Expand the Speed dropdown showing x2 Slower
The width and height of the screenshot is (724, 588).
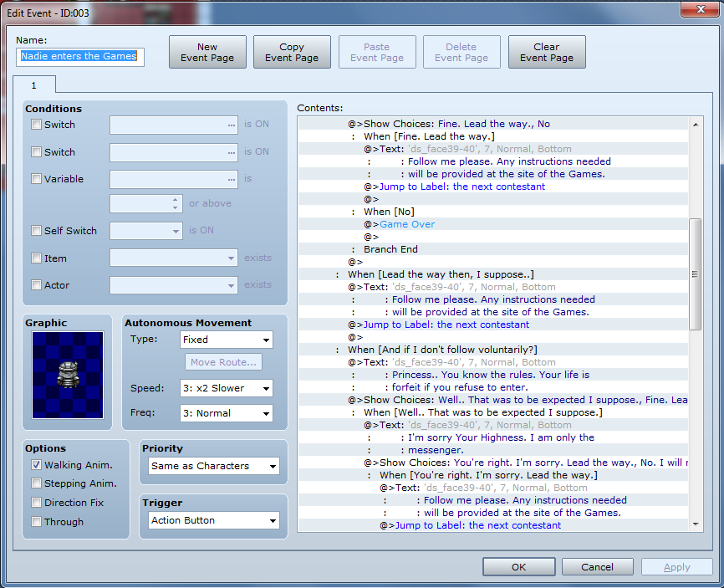tap(227, 388)
